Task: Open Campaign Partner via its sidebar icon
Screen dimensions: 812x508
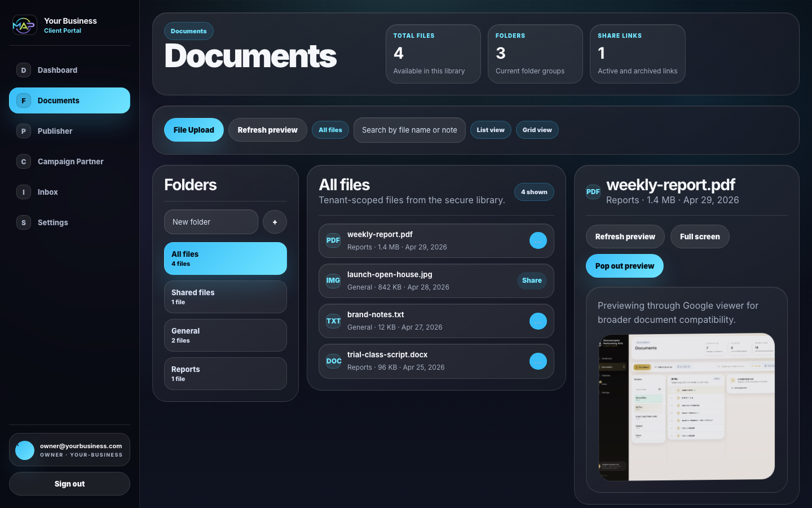Action: 23,161
